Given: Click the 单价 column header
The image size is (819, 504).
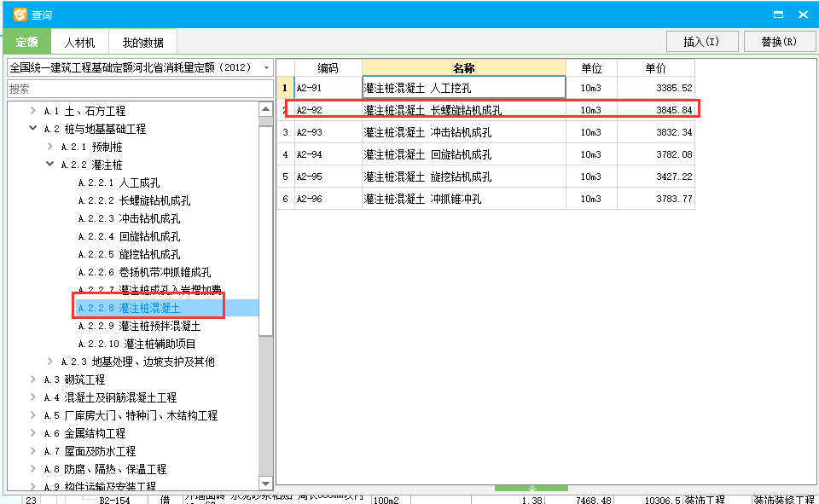Looking at the screenshot, I should tap(655, 68).
